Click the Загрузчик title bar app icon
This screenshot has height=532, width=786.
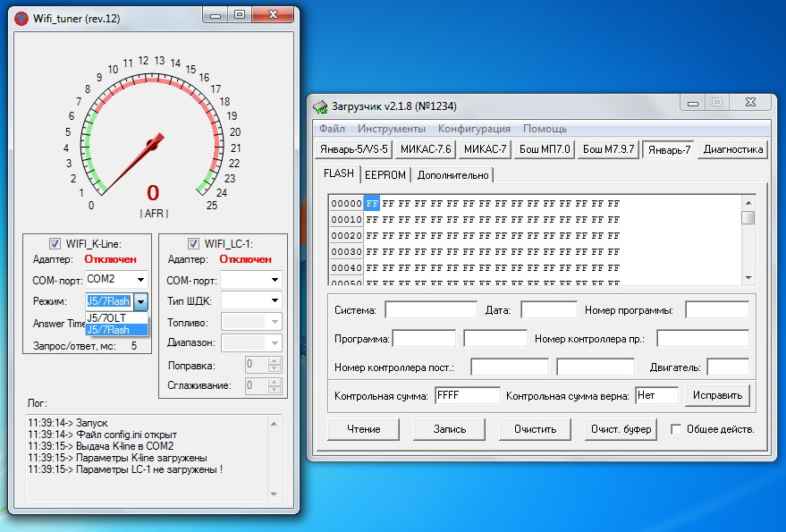point(320,106)
